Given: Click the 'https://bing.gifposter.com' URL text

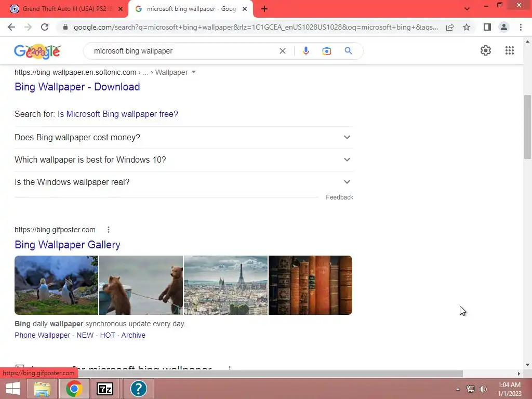Looking at the screenshot, I should click(x=55, y=230).
